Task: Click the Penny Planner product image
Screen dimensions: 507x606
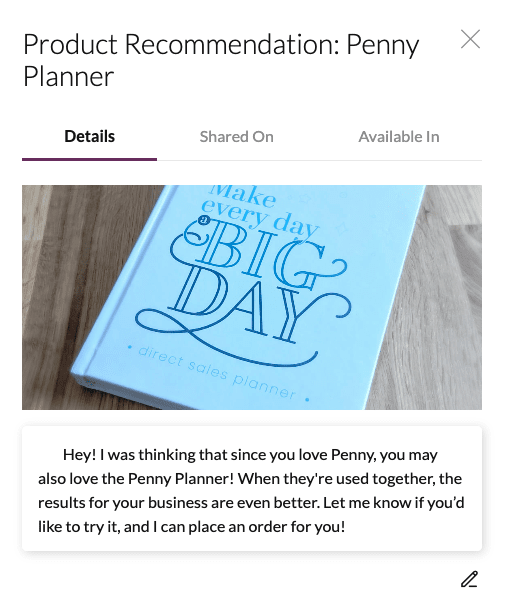Action: (252, 297)
